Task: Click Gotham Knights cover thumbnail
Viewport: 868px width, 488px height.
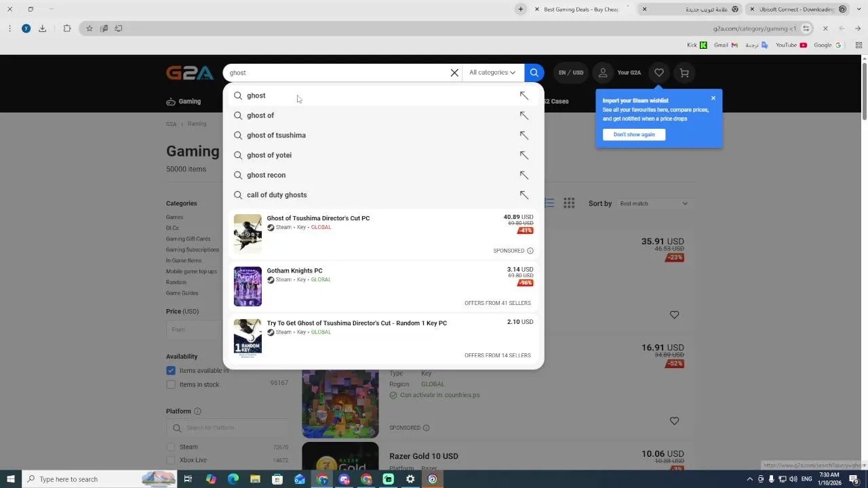Action: point(248,286)
